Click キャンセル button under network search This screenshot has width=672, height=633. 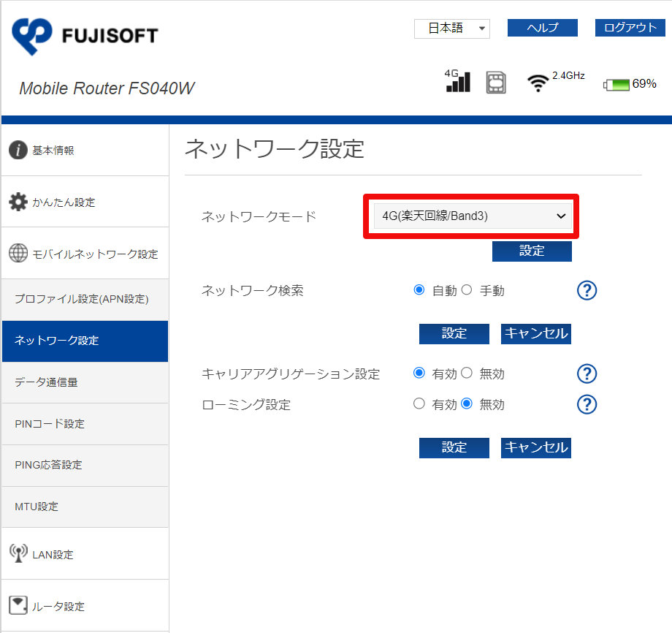coord(535,333)
